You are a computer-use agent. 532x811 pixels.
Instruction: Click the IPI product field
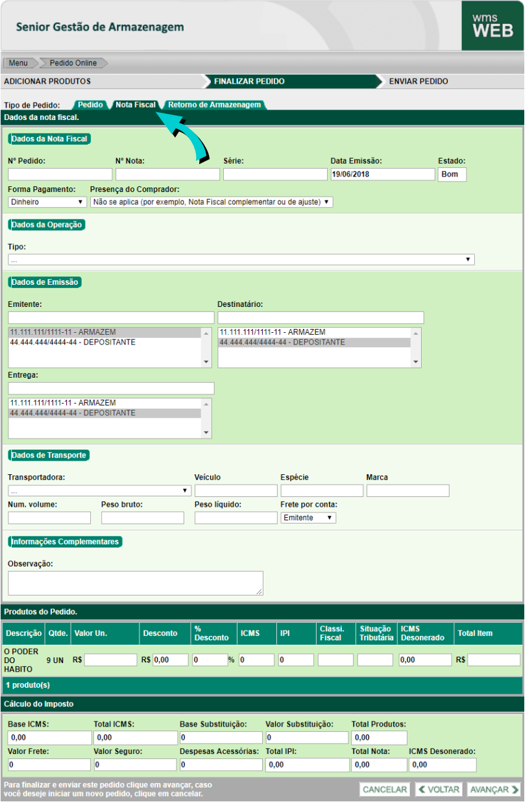tap(296, 660)
